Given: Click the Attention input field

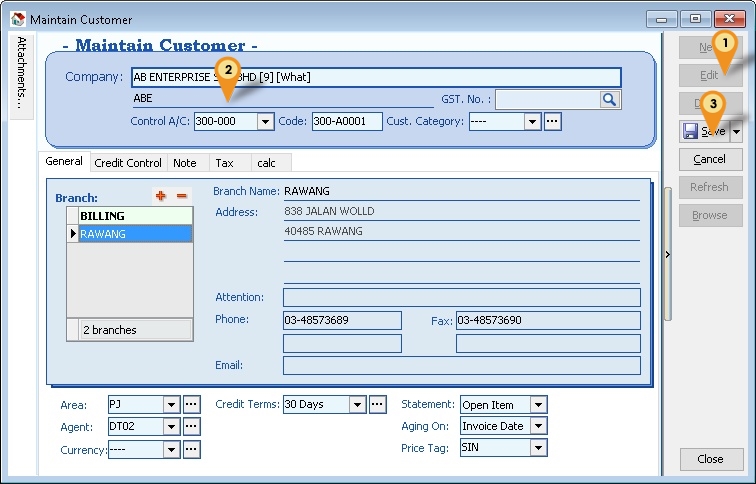Looking at the screenshot, I should [x=461, y=297].
